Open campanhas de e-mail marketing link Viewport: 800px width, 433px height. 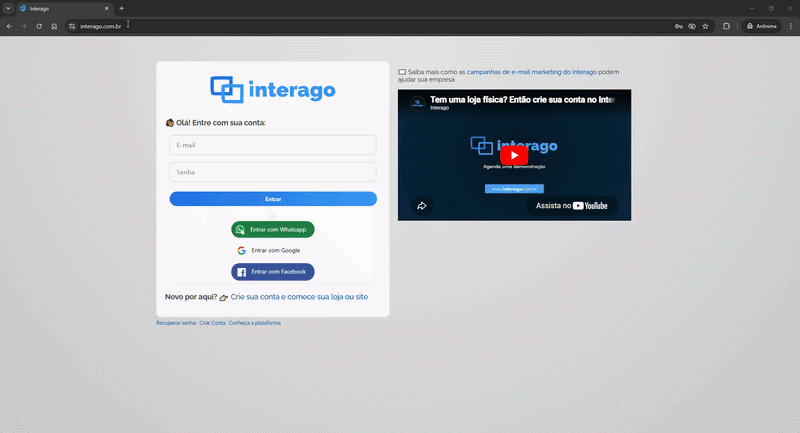532,72
